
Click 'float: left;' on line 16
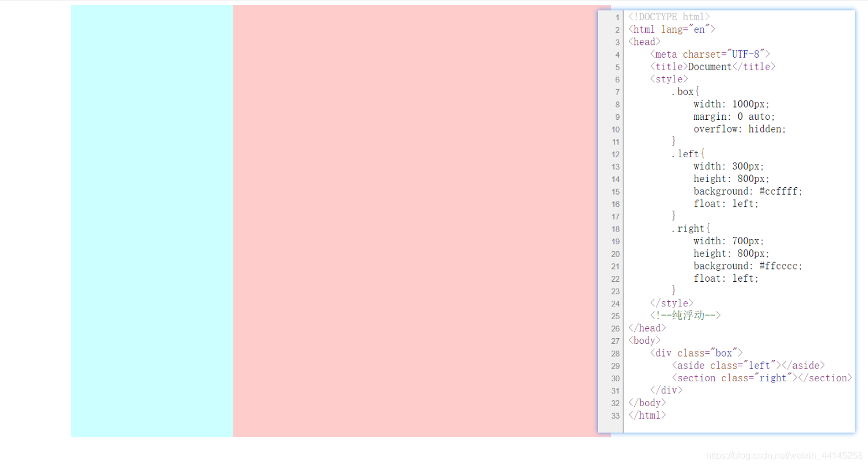tap(726, 203)
